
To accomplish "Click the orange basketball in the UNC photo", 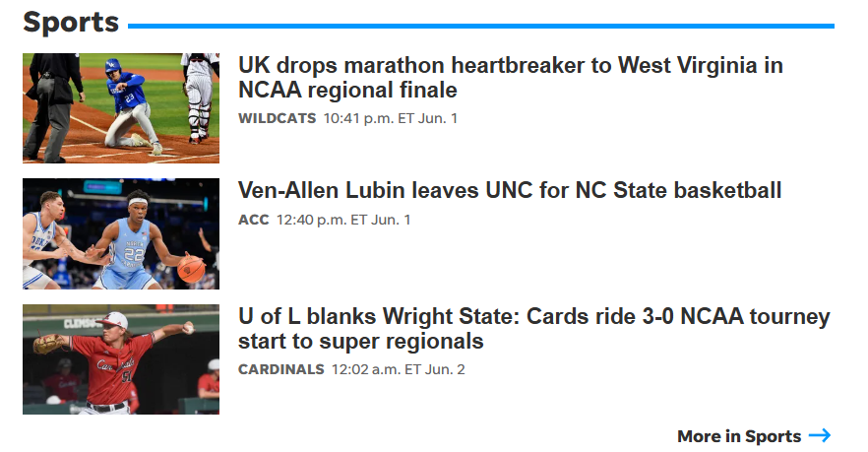I will (191, 269).
